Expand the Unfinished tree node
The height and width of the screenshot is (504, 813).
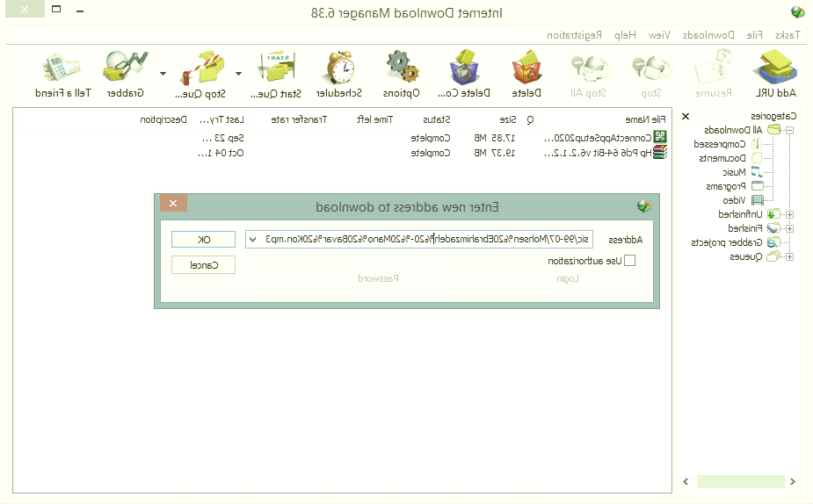point(789,214)
